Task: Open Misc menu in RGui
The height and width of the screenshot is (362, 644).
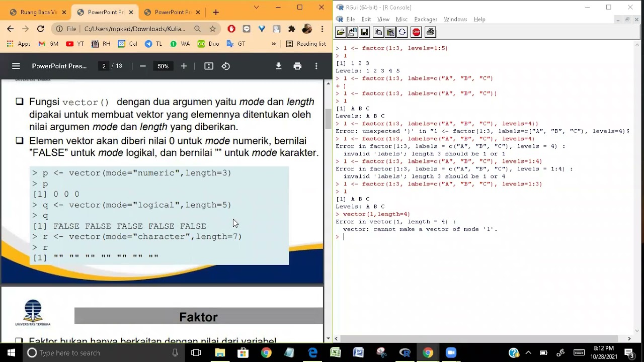Action: point(401,19)
